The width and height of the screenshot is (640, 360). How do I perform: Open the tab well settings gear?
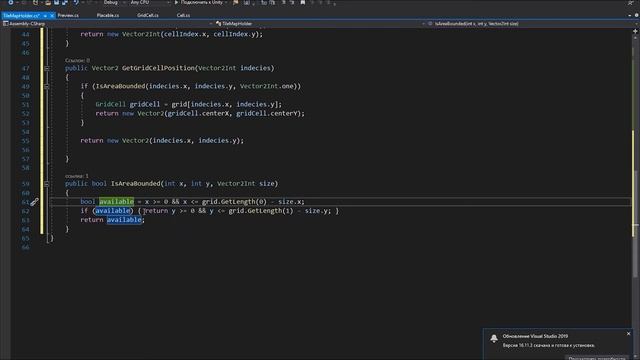coord(636,16)
